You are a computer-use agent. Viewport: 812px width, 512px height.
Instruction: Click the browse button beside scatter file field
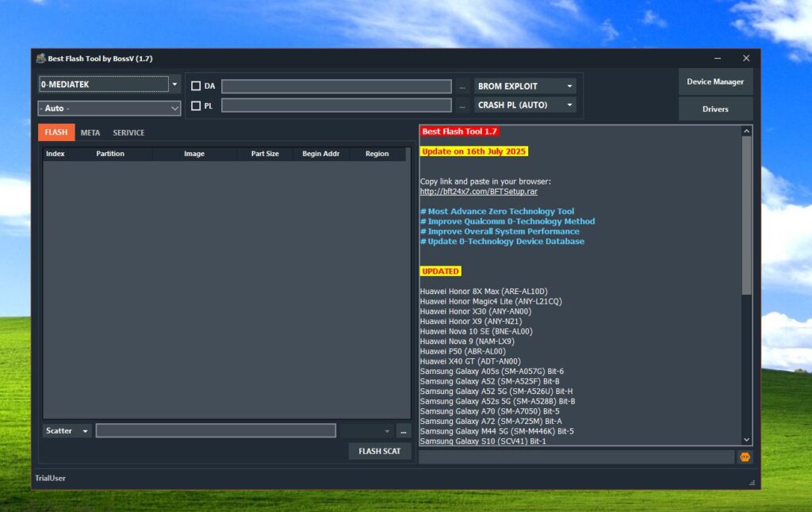coord(404,430)
